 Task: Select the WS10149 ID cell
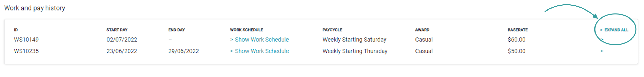(x=26, y=40)
